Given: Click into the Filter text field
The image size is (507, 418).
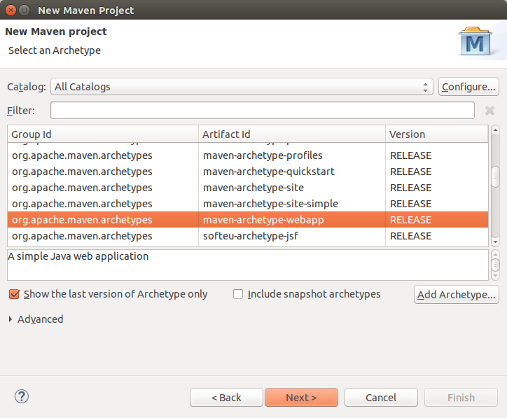Looking at the screenshot, I should click(262, 110).
